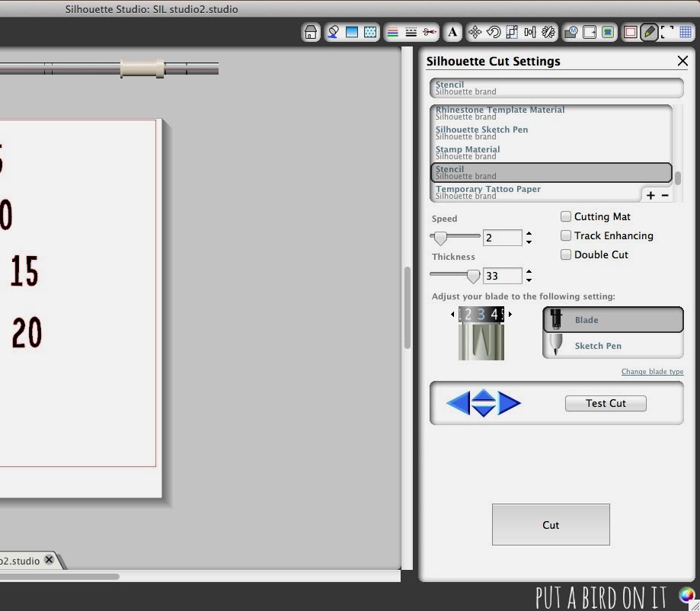The height and width of the screenshot is (611, 700).
Task: Open the Fill Color paint bucket tool
Action: click(x=333, y=32)
